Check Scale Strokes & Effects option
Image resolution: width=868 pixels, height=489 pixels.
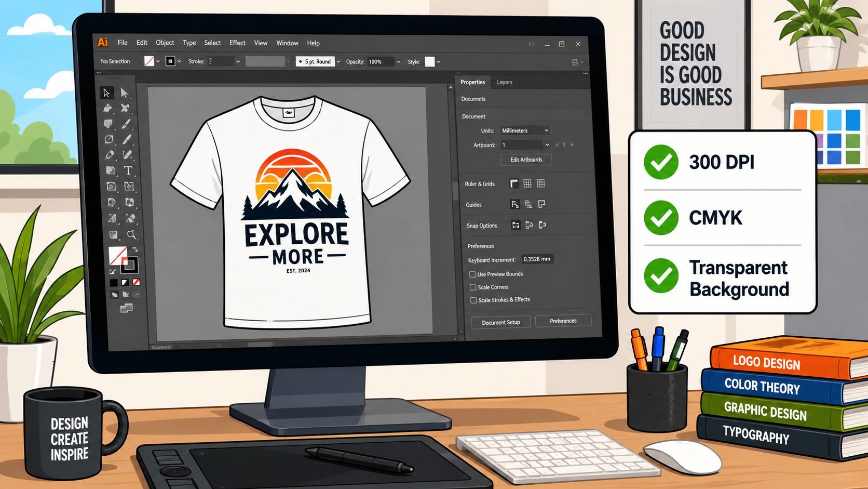(473, 300)
